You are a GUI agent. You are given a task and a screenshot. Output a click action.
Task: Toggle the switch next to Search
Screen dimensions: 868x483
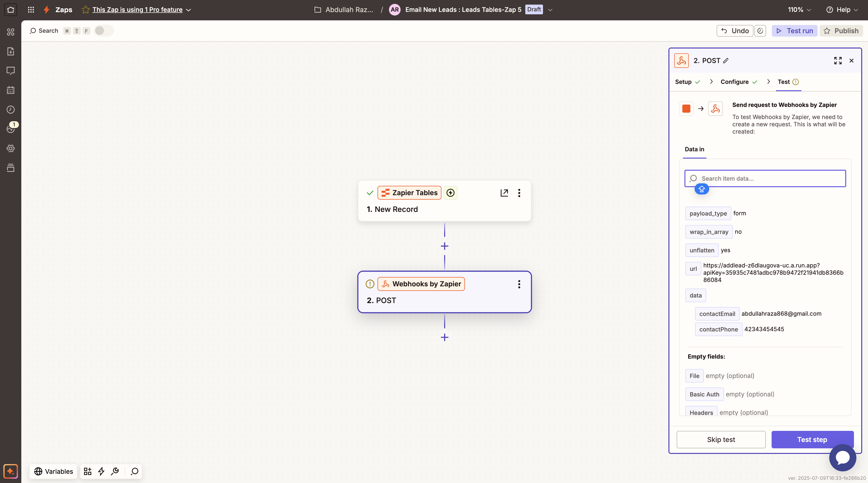(x=103, y=31)
